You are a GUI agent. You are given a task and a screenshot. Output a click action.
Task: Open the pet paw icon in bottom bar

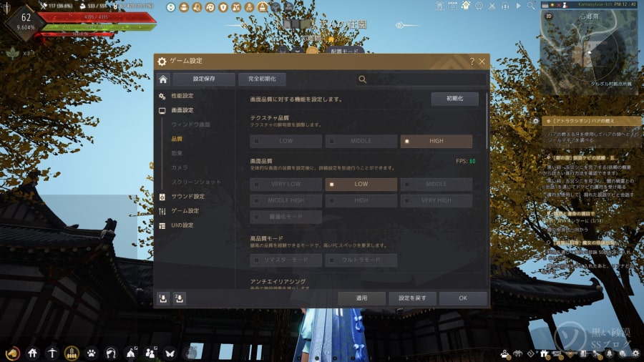coord(91,353)
